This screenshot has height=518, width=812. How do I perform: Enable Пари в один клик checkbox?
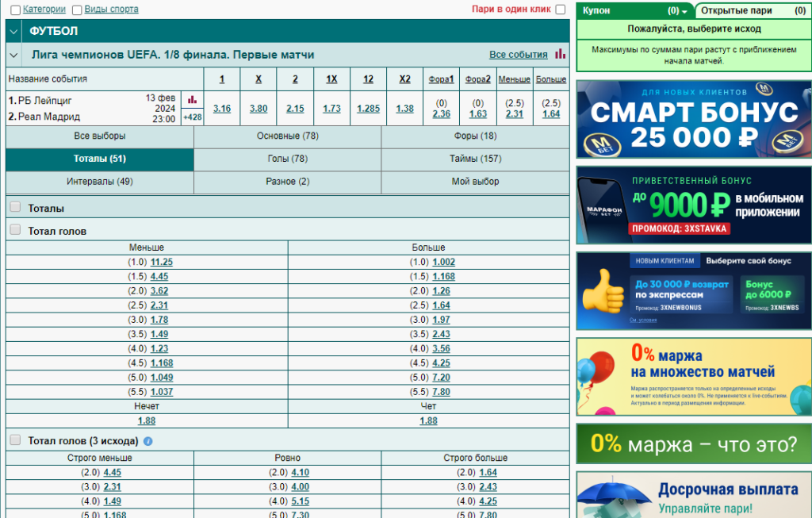point(561,10)
